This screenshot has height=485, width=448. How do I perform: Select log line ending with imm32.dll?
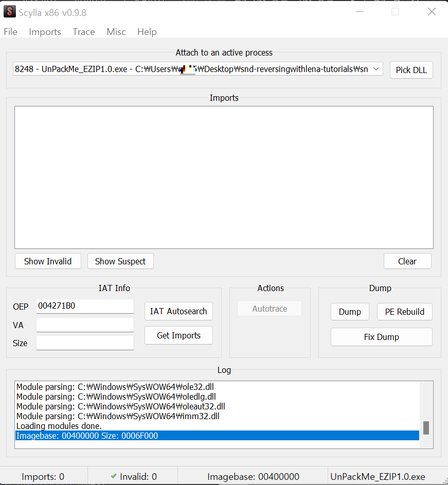click(217, 416)
